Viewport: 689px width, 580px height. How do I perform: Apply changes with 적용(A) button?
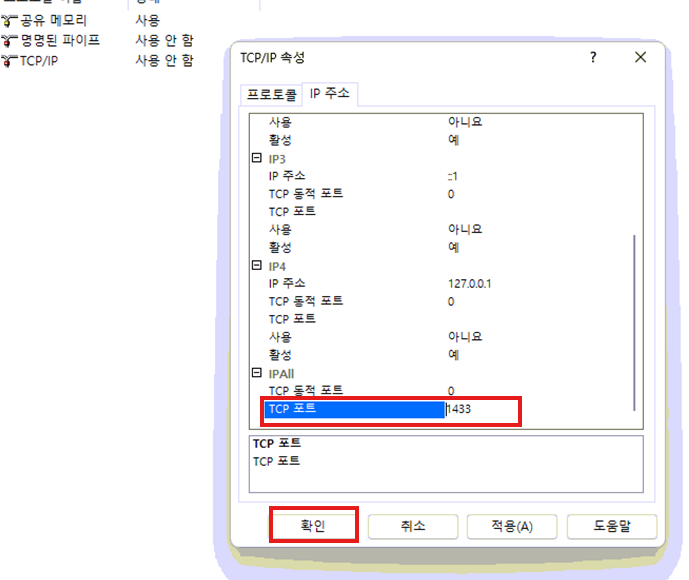pyautogui.click(x=512, y=526)
